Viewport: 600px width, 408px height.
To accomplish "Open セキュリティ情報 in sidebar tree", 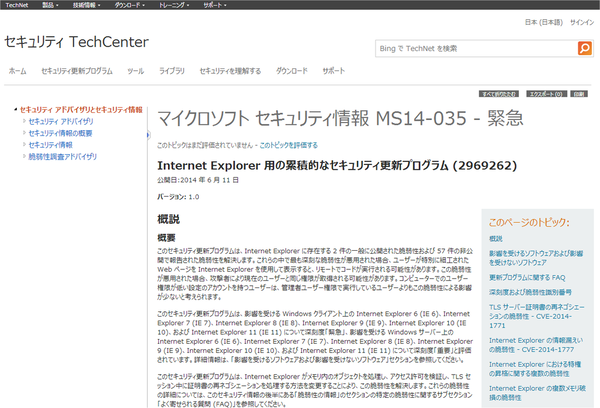I will [x=51, y=145].
